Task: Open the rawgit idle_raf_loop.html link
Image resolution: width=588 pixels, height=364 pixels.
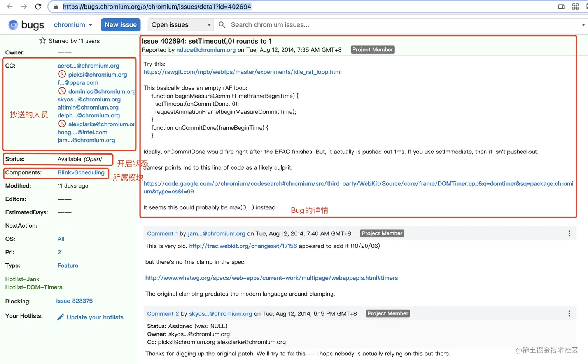Action: (243, 72)
